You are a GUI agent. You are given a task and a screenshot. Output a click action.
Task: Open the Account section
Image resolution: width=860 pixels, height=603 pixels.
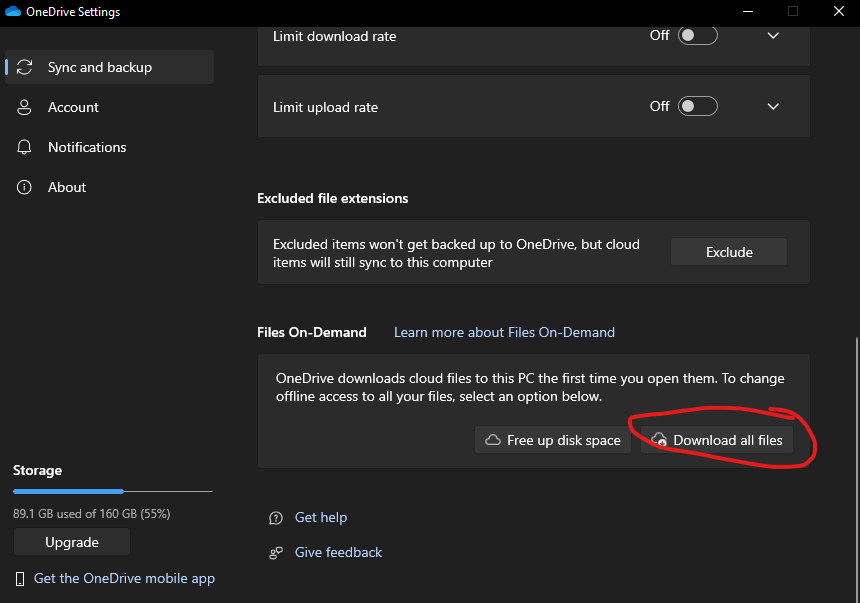(x=109, y=107)
